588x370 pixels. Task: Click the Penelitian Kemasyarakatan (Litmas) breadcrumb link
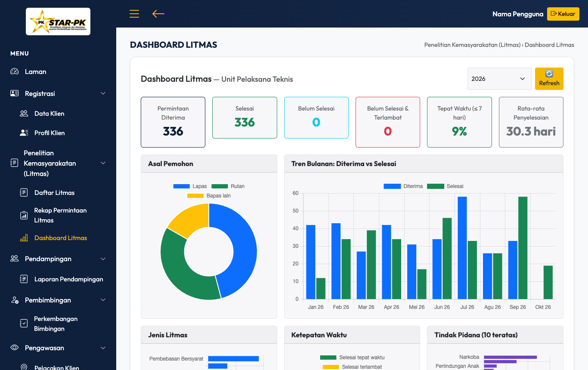click(x=472, y=45)
